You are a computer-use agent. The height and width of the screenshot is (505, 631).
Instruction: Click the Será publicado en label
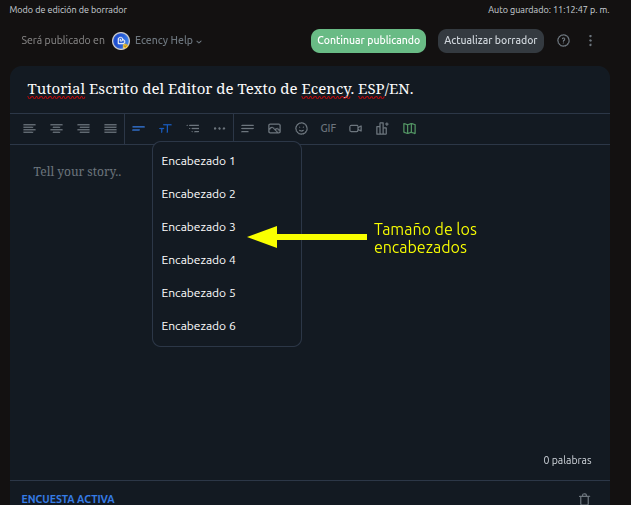point(63,41)
